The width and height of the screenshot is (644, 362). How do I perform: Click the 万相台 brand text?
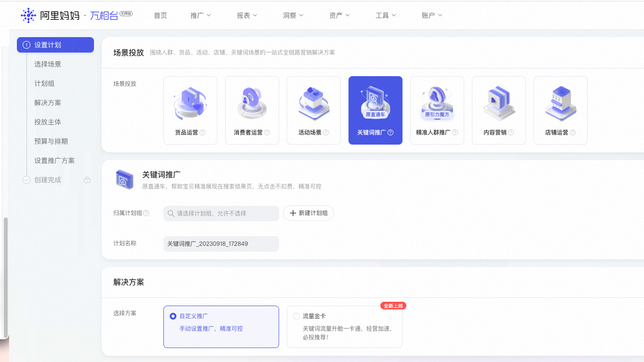click(x=104, y=15)
